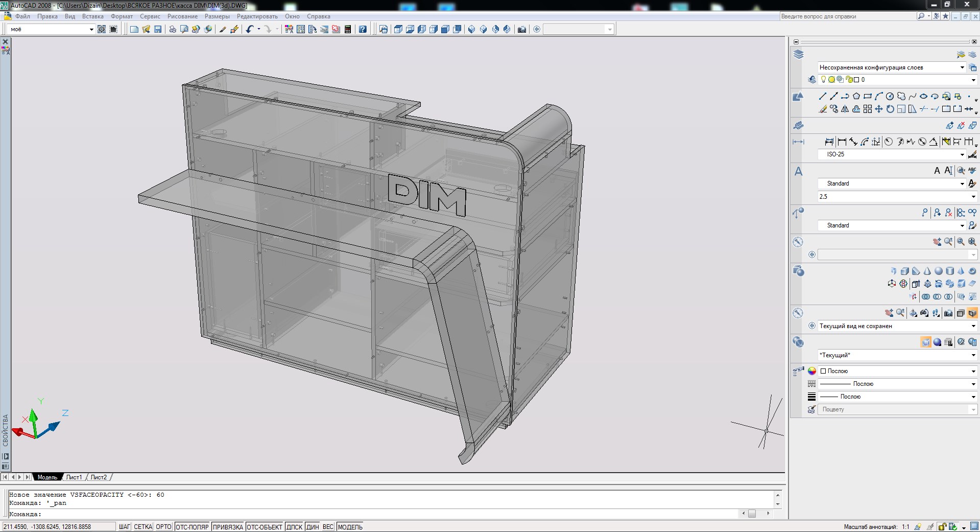Open the Рисование menu

tap(182, 16)
